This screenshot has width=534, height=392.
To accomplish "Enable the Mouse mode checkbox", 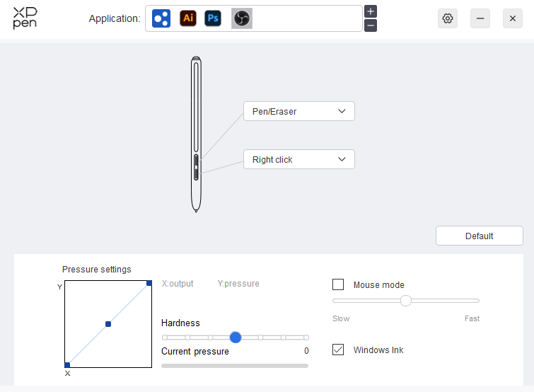I will point(338,284).
